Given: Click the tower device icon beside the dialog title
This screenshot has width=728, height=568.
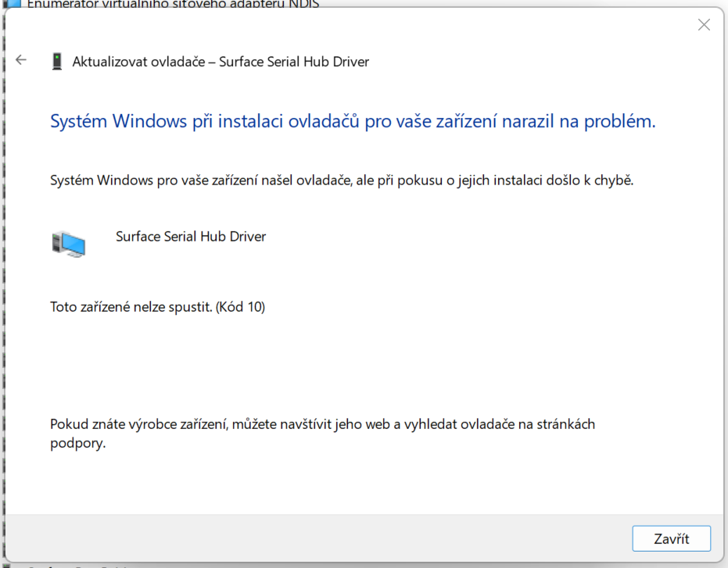Looking at the screenshot, I should [56, 62].
